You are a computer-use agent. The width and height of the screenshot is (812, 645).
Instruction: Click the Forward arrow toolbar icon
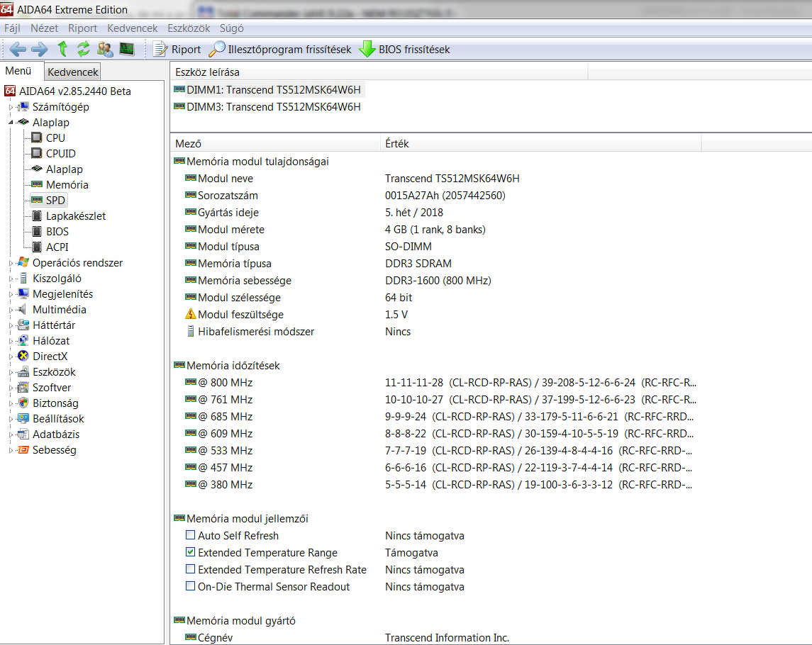(39, 50)
